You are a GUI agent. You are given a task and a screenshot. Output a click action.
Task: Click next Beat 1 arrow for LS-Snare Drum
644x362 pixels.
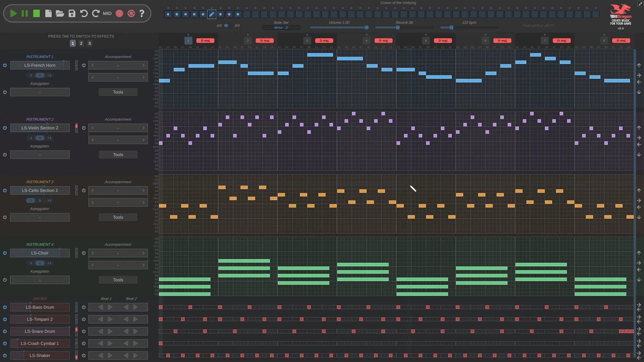(x=110, y=331)
